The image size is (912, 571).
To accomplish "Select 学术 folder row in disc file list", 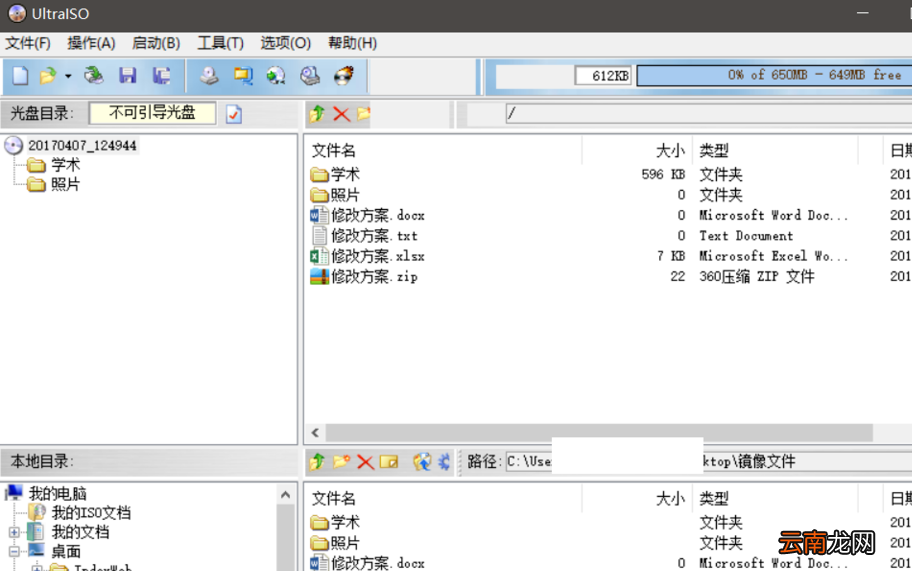I will pyautogui.click(x=345, y=174).
